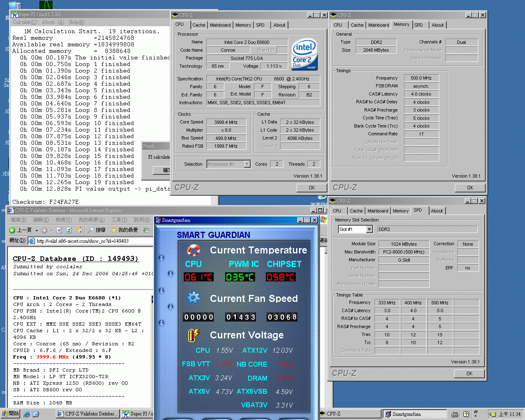Screen dimensions: 525x420
Task: Click the Home icon in Internet Explorer toolbar
Action: point(79,230)
